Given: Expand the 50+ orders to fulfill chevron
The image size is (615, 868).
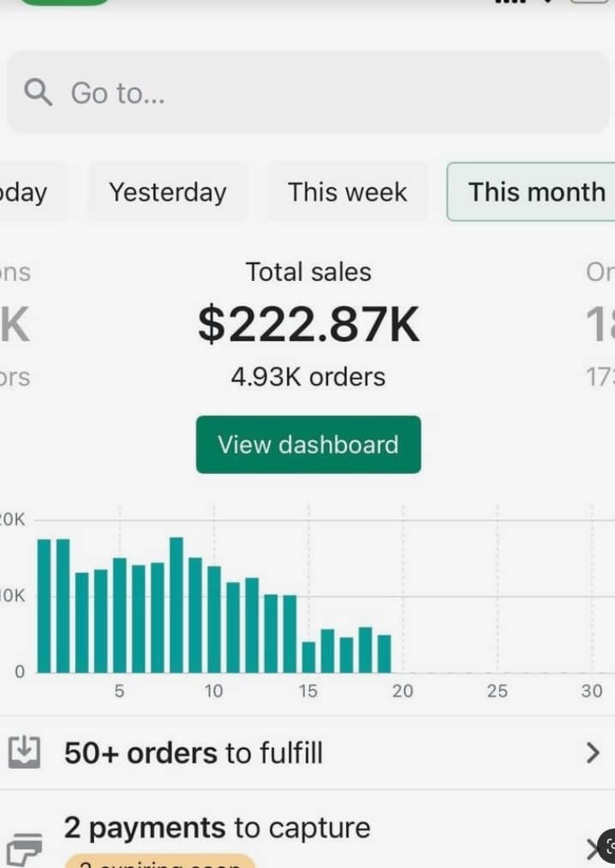Looking at the screenshot, I should tap(593, 753).
